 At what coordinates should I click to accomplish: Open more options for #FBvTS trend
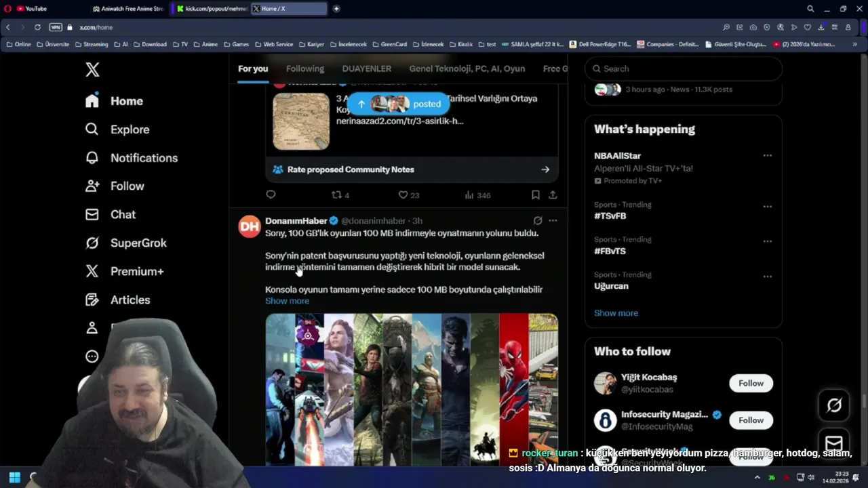767,241
